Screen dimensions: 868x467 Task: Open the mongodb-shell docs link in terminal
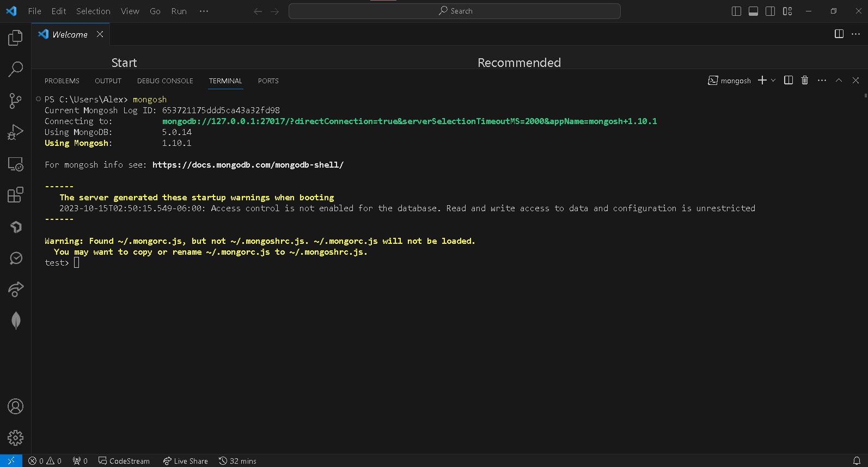[x=248, y=165]
